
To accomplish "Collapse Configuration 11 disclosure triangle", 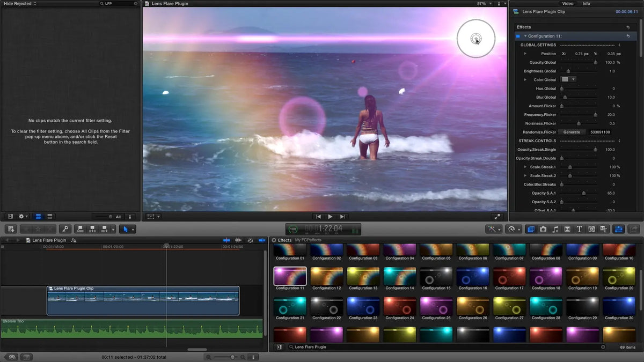I will coord(525,36).
